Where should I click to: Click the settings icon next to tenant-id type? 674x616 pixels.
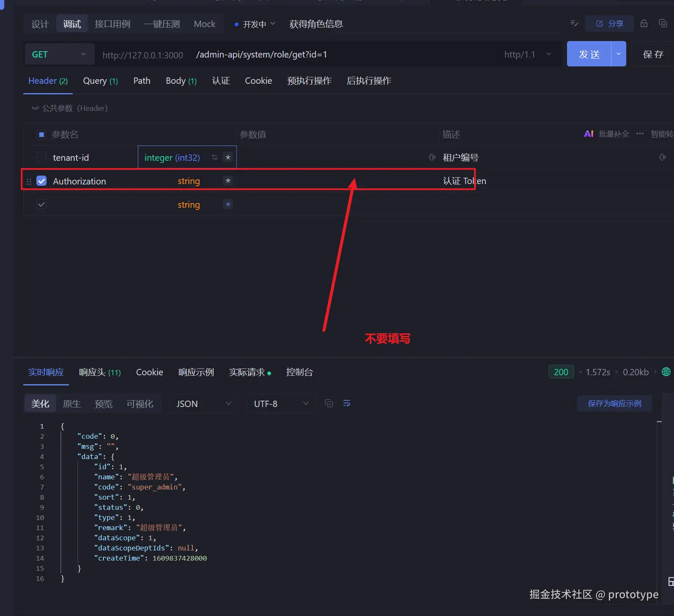pos(215,157)
